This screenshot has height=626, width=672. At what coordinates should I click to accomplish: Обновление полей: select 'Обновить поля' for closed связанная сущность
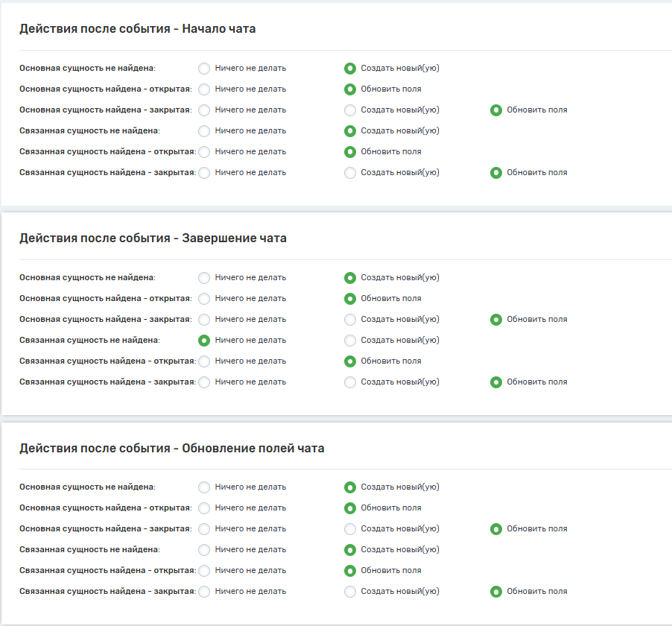coord(496,592)
